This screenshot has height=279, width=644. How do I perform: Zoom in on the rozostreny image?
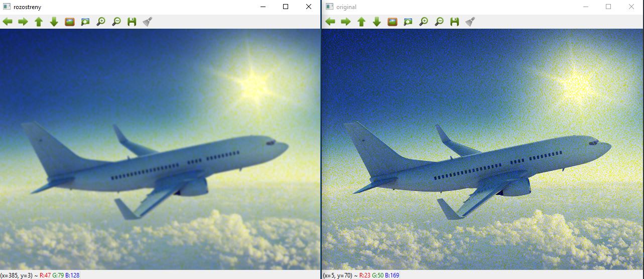click(101, 22)
